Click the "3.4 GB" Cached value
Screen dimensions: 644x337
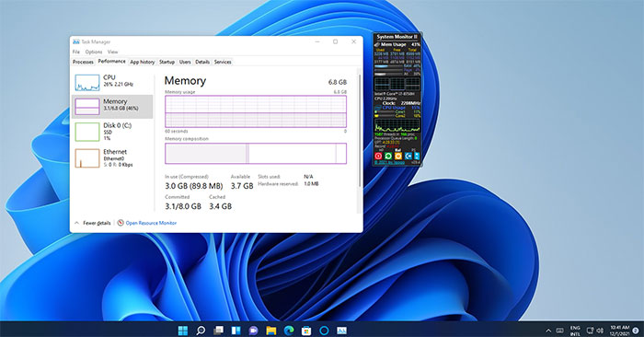220,206
